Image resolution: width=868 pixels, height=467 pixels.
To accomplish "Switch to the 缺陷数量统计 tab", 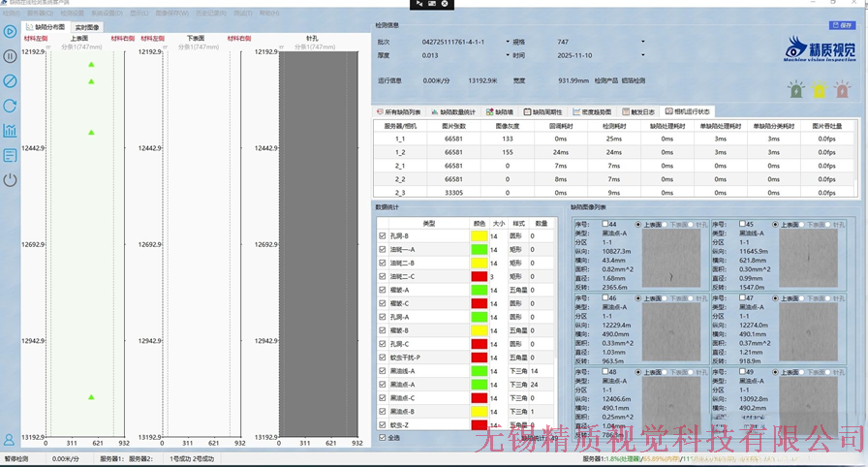I will [x=453, y=111].
